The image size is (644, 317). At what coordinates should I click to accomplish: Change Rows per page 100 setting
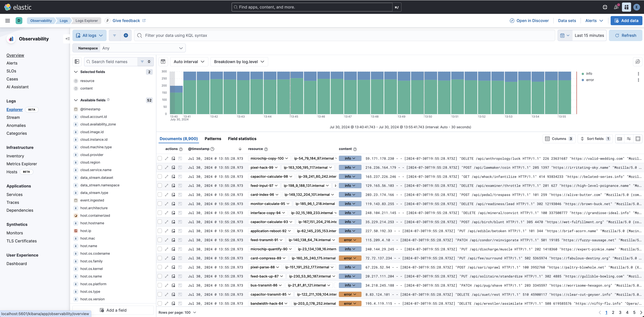(x=177, y=312)
